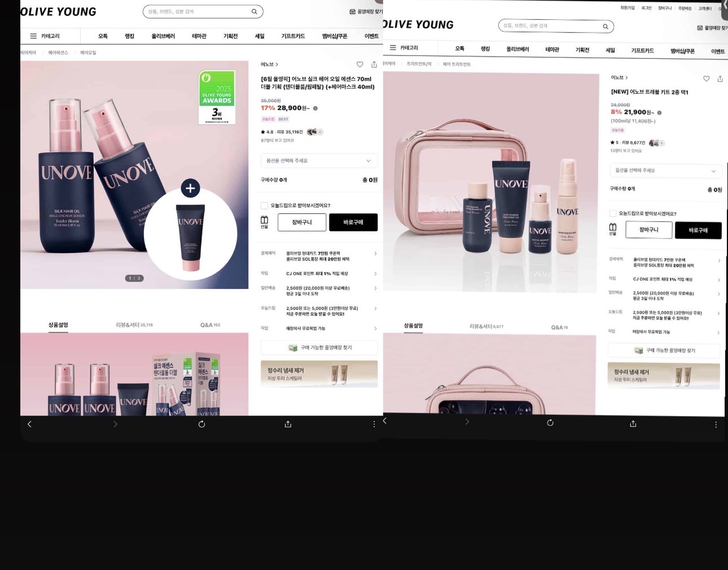Open the 정수리 냄새 제거 banner in left window

pyautogui.click(x=319, y=374)
